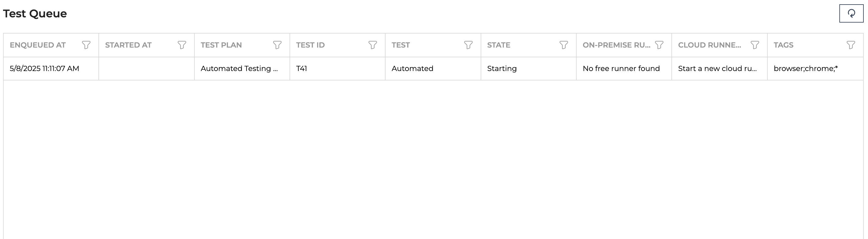Click the browser;chrome;* tags cell
The image size is (868, 239).
816,68
